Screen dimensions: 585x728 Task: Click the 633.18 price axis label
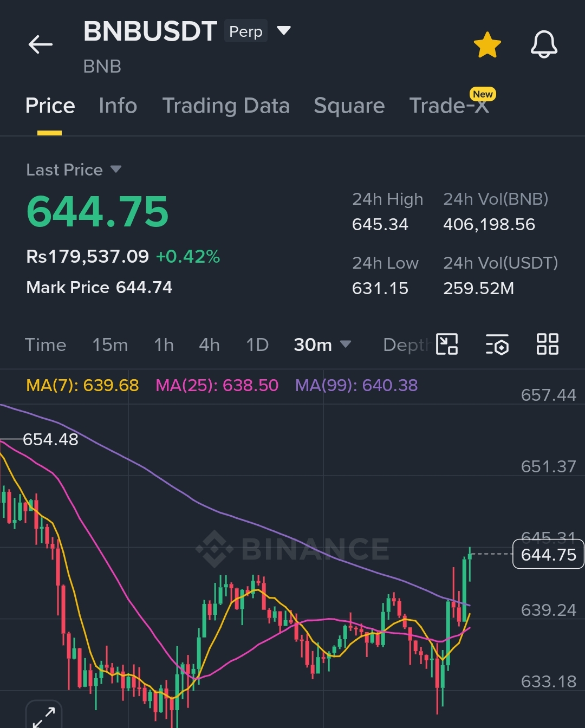548,681
